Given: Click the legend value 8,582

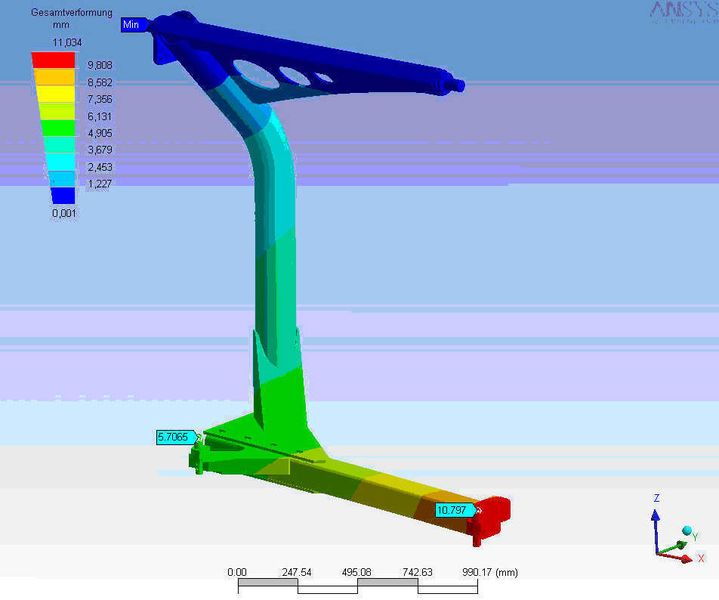Looking at the screenshot, I should 100,83.
